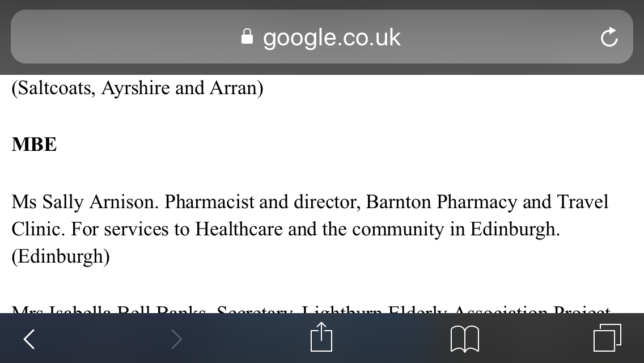Tap the padlock security icon
Screen dimensions: 644x363
tap(247, 36)
